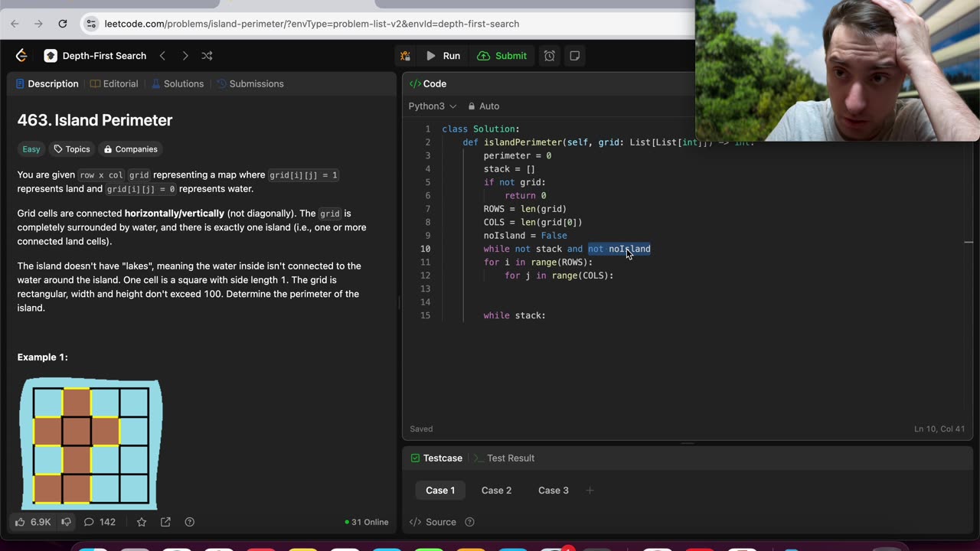Open the 142 comments

[100, 522]
